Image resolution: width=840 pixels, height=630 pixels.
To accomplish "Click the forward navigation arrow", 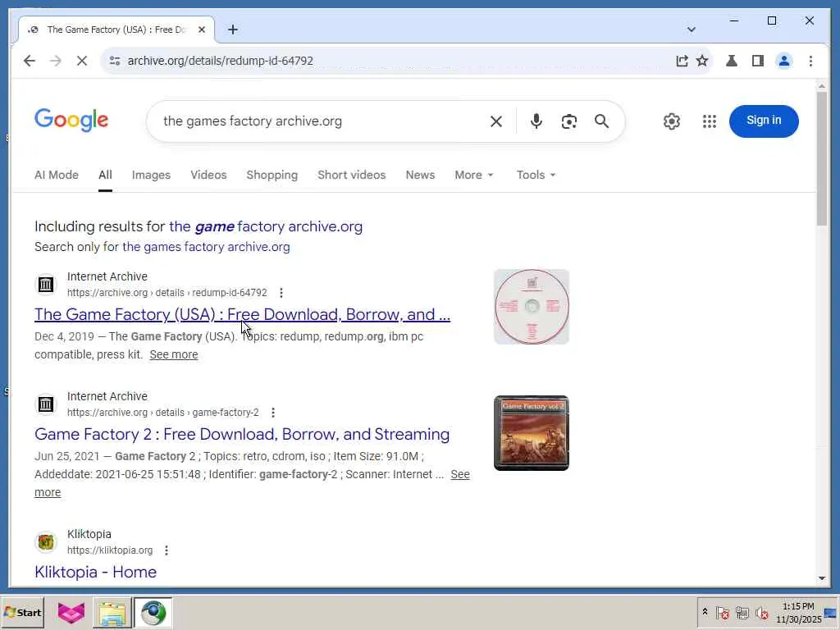I will [56, 61].
